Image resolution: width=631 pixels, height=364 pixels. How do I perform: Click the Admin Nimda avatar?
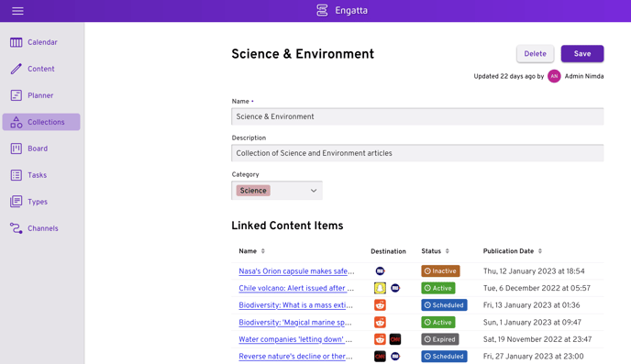tap(554, 76)
